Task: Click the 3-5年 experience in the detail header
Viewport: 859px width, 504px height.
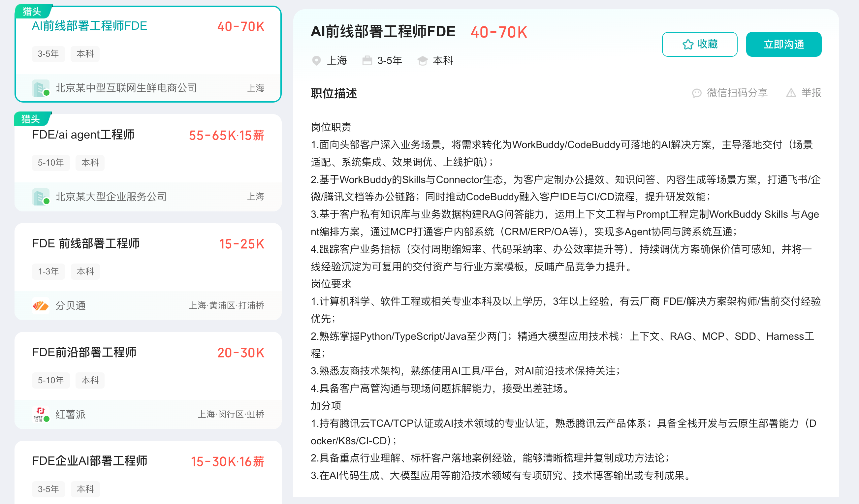Action: (390, 61)
